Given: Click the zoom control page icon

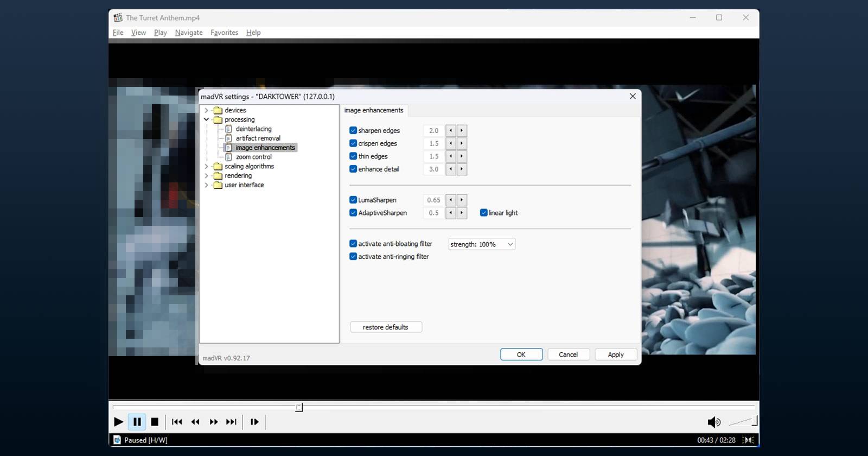Looking at the screenshot, I should tap(228, 157).
